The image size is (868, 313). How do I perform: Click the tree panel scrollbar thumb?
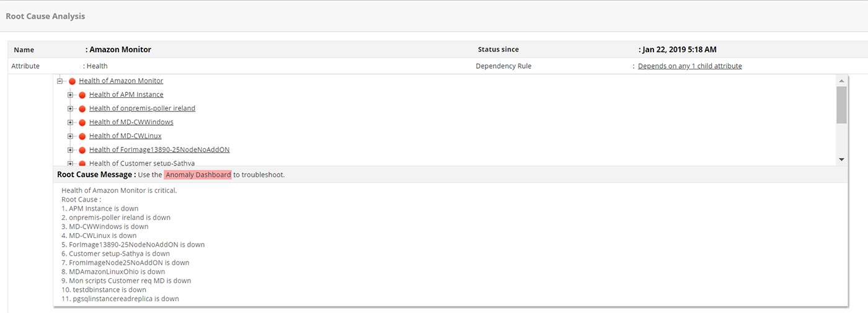click(x=841, y=104)
